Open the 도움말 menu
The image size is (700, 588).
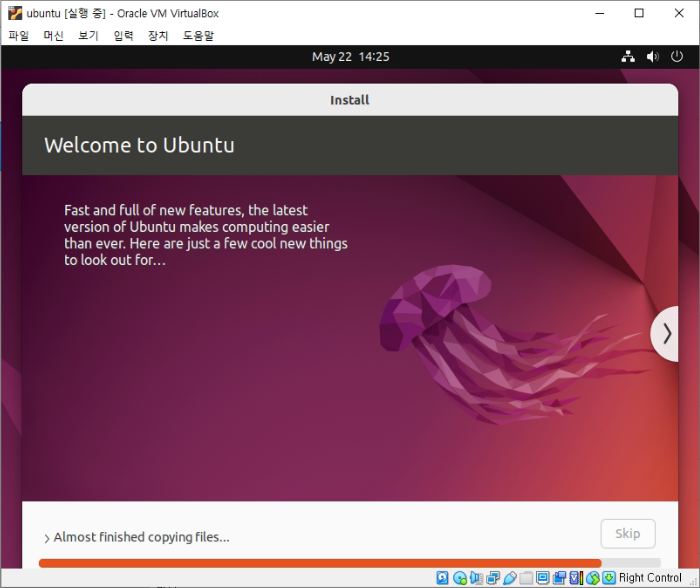[198, 35]
